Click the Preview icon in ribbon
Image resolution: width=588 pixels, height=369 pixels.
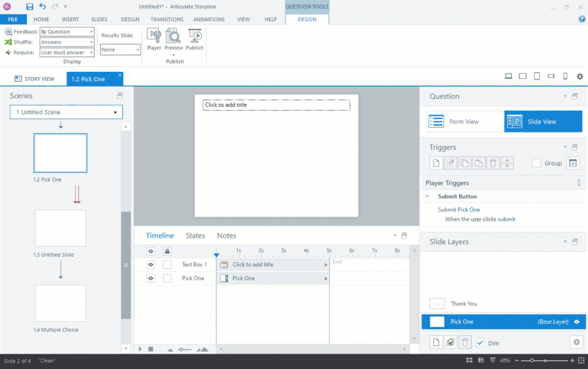coord(174,39)
